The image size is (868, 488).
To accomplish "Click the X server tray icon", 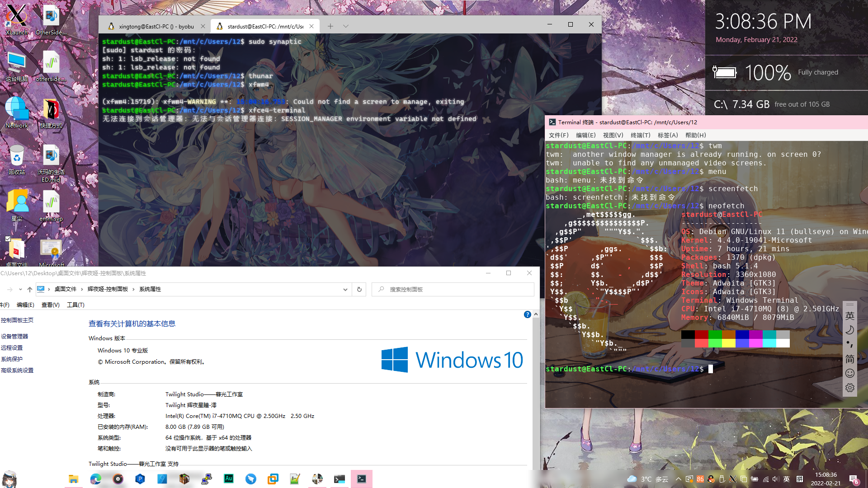I will coord(733,479).
